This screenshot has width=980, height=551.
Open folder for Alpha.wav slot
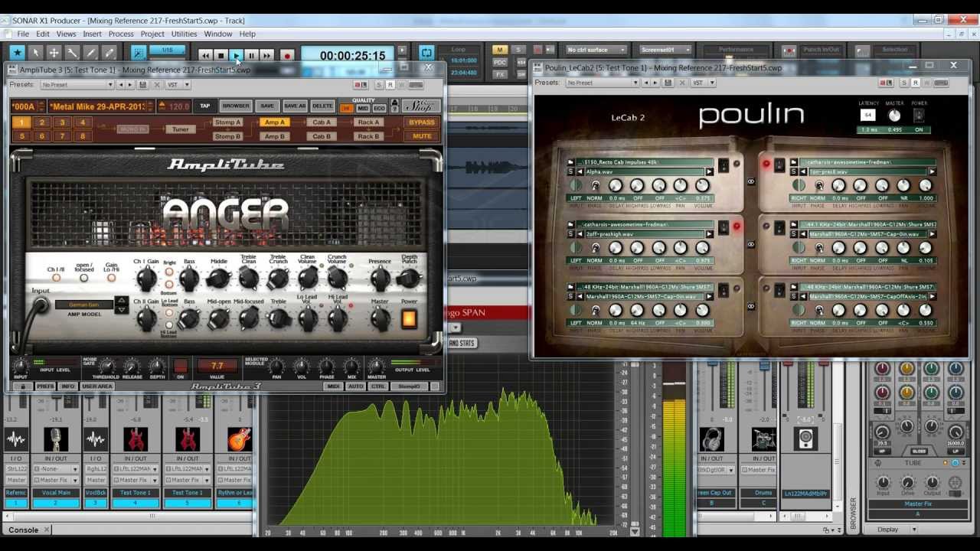pos(571,162)
